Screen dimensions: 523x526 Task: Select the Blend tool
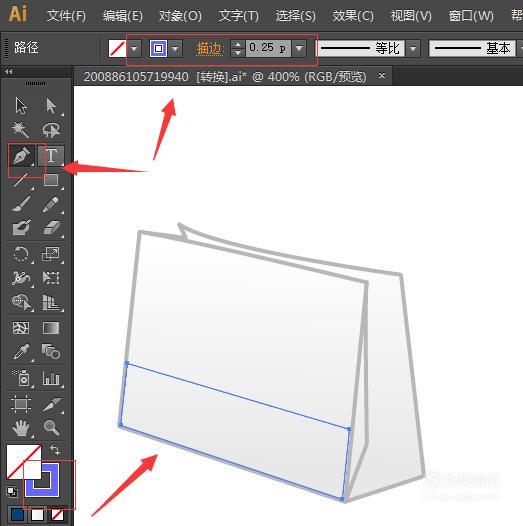coord(51,352)
